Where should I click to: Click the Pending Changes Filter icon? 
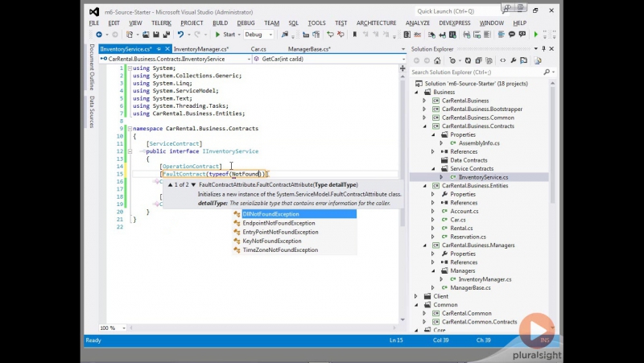452,61
